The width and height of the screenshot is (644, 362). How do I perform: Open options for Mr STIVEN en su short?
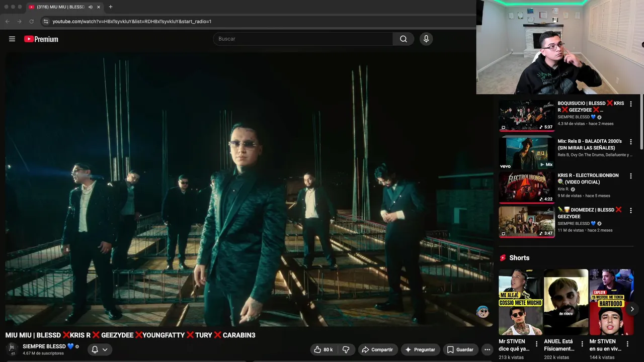coord(628,344)
